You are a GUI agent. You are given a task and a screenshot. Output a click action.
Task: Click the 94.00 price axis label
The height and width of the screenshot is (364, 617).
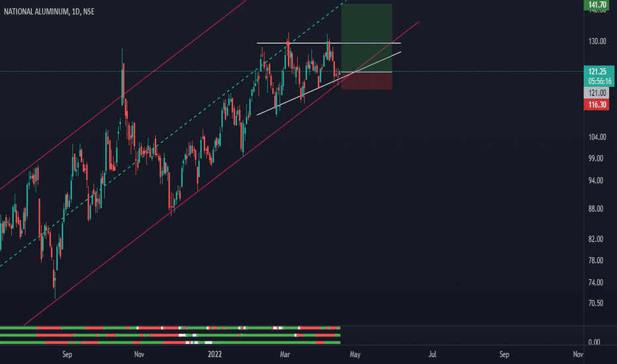point(596,180)
